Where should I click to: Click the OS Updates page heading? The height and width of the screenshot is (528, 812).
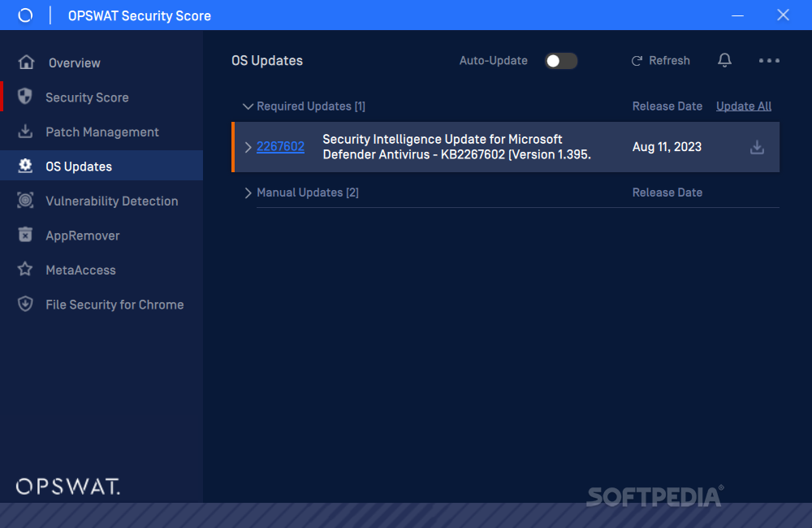click(267, 61)
